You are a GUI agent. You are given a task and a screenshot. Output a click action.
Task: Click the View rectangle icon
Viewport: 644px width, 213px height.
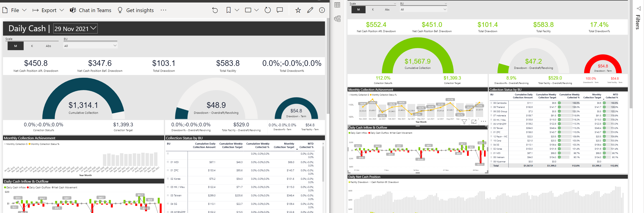tap(248, 10)
